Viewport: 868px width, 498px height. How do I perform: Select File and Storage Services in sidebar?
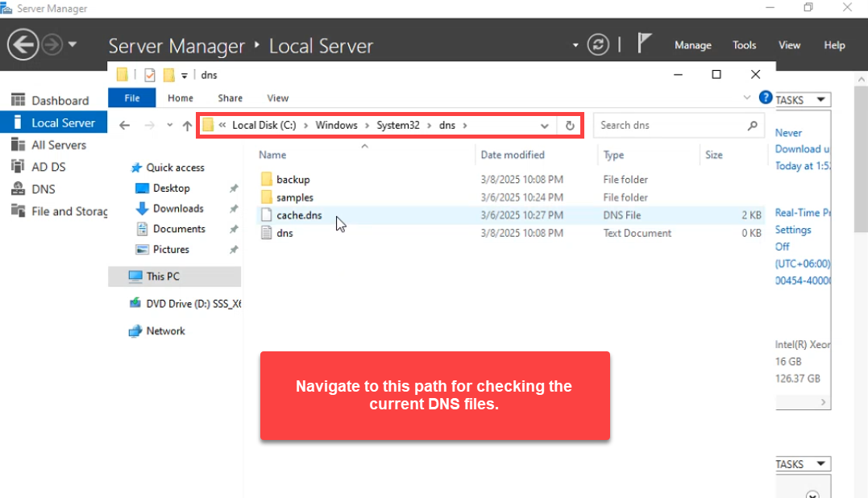[54, 211]
